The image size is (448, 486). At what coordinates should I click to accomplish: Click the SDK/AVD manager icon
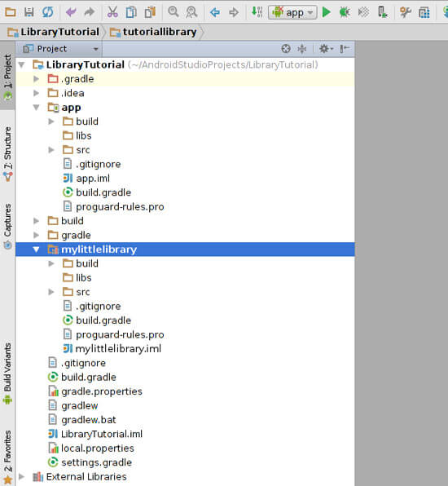(424, 12)
